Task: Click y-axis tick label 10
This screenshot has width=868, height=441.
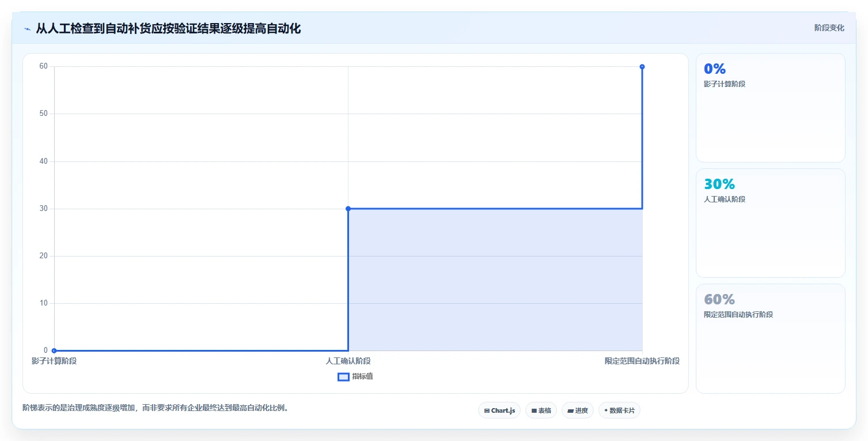Action: coord(43,303)
